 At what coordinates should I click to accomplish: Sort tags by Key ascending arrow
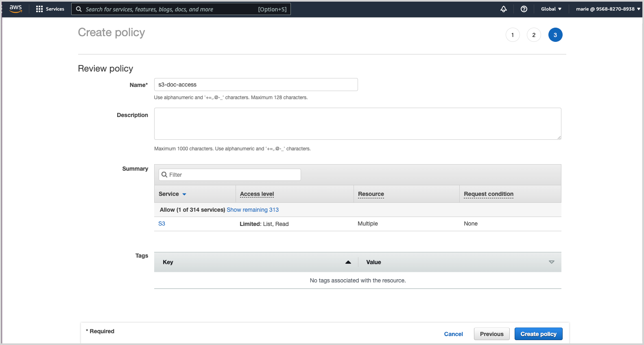348,262
